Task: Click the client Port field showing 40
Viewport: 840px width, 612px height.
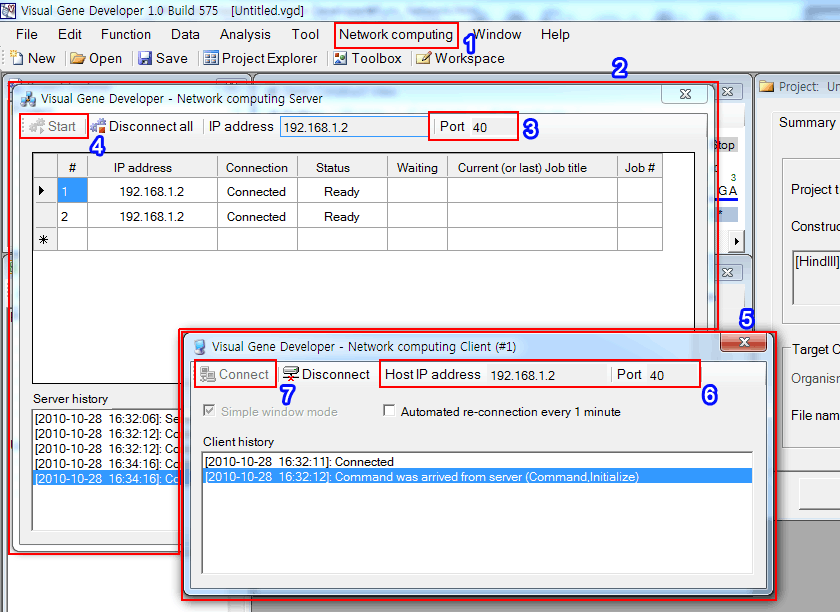Action: [x=672, y=375]
